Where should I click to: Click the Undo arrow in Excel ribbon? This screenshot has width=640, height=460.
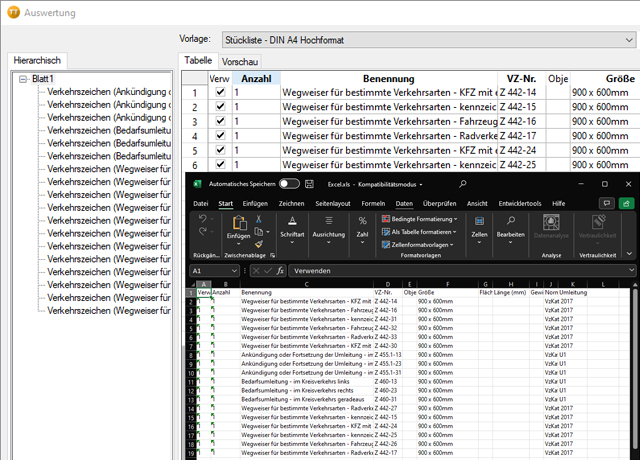[203, 219]
